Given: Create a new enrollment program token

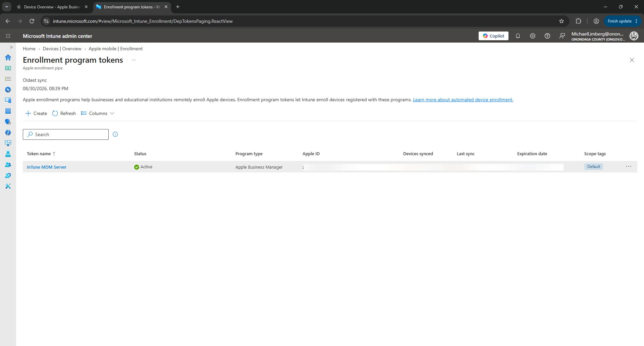Looking at the screenshot, I should [36, 113].
